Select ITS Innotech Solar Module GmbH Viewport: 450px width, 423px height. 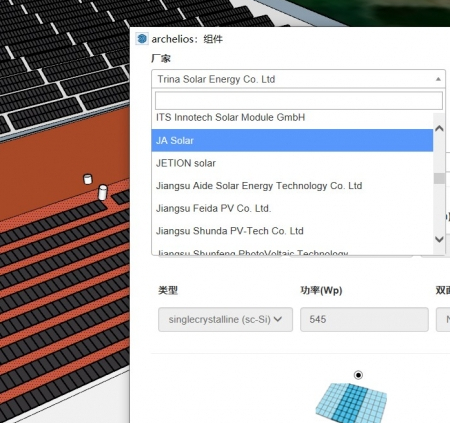click(x=292, y=118)
